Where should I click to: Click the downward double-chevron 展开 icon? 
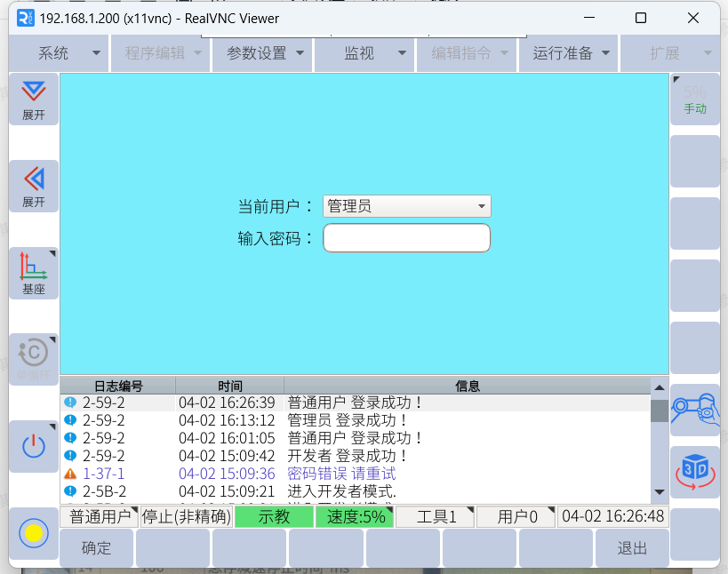[34, 99]
